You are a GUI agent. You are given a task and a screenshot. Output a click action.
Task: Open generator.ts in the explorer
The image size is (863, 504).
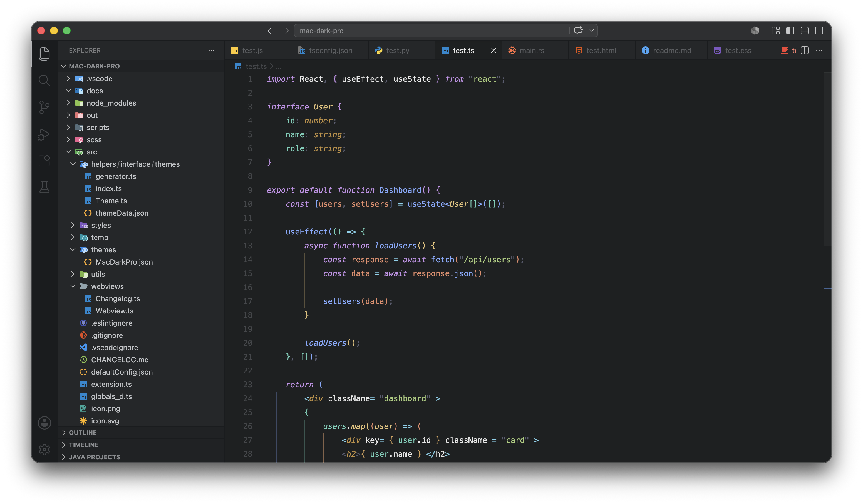pos(141,176)
